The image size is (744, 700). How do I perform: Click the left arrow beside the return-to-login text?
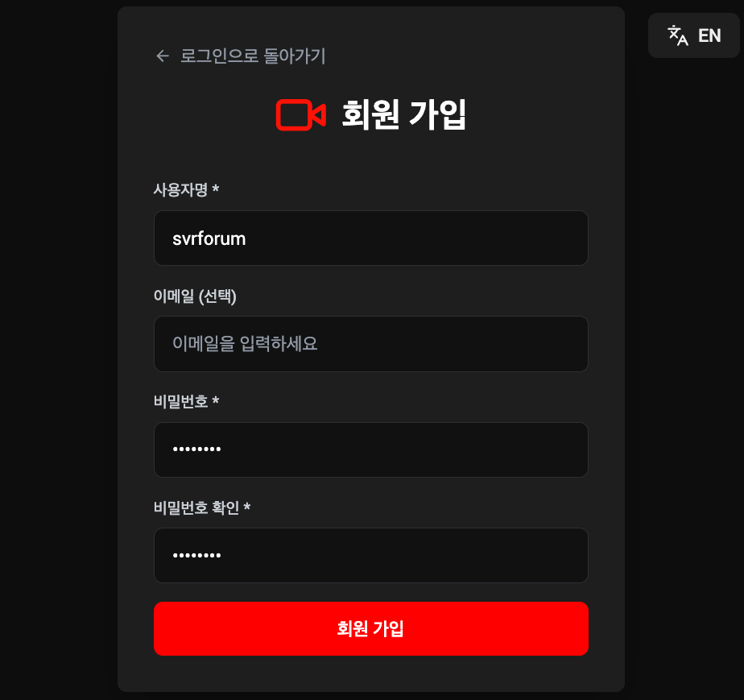(161, 56)
